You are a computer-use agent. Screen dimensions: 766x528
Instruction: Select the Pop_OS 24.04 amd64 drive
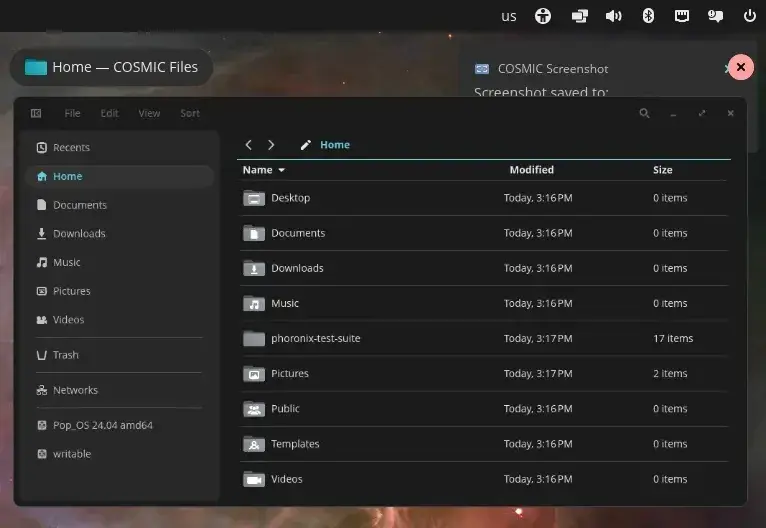point(120,425)
